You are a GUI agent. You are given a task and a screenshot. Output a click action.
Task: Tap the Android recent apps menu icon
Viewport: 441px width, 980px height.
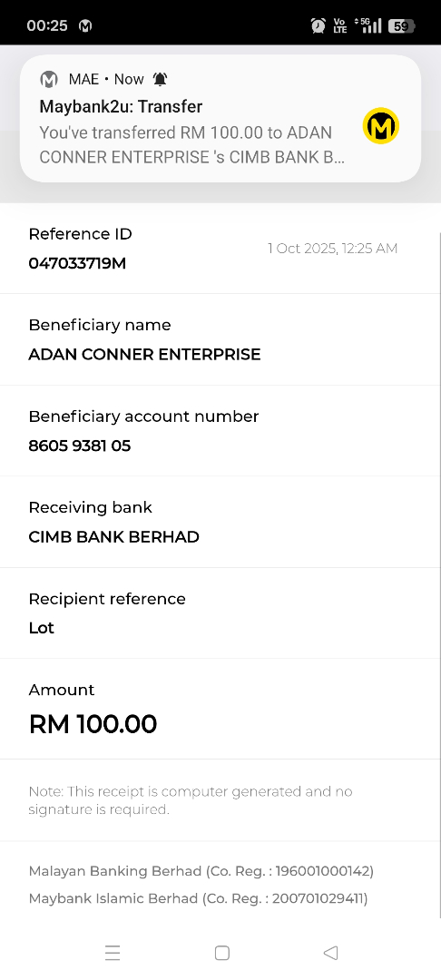pos(113,953)
